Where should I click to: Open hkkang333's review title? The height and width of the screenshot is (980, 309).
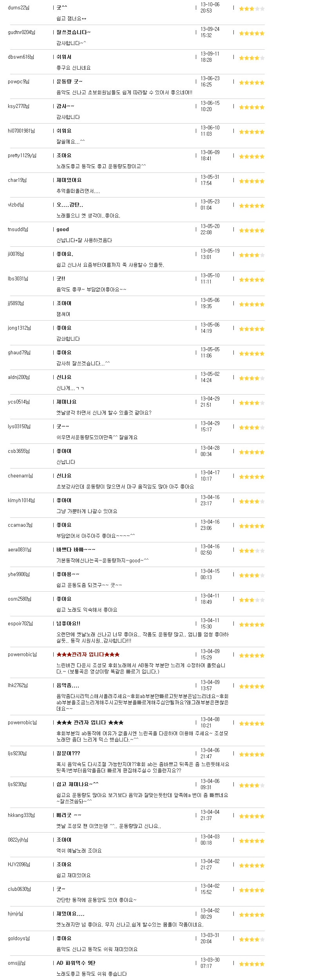pos(69,815)
